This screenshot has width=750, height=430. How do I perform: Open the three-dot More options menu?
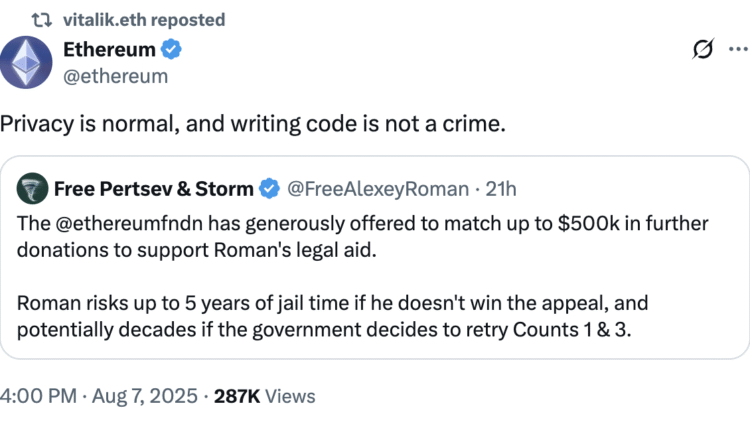click(738, 50)
